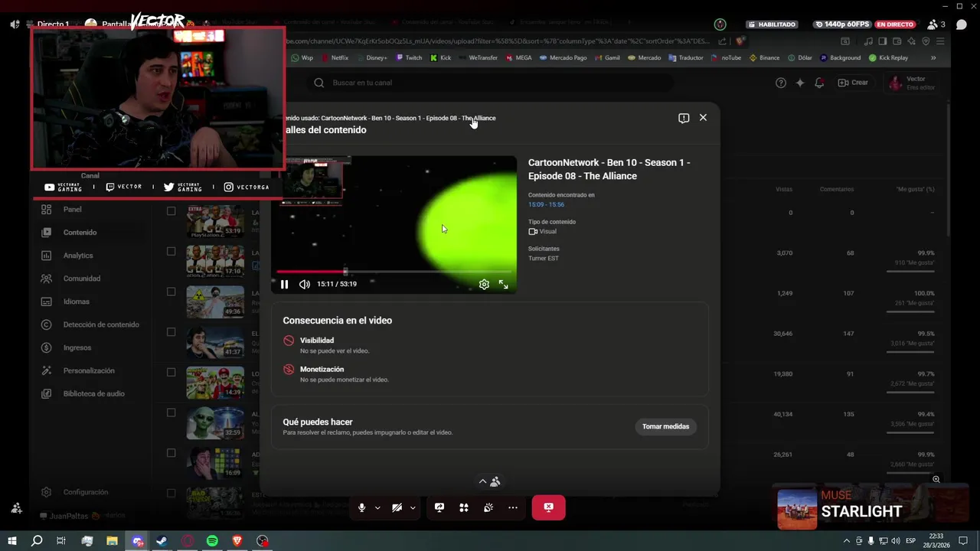The height and width of the screenshot is (551, 980).
Task: Toggle camera in the call bar
Action: [397, 507]
